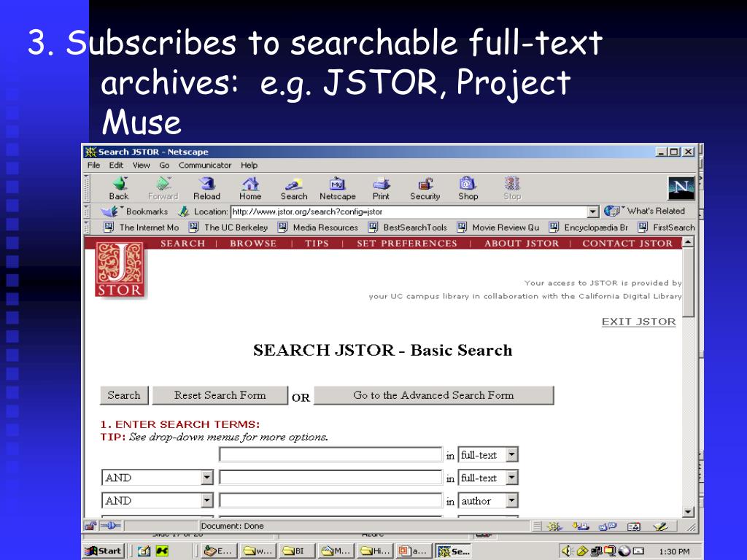
Task: Click TIPS in JSTOR navigation bar
Action: coord(317,244)
